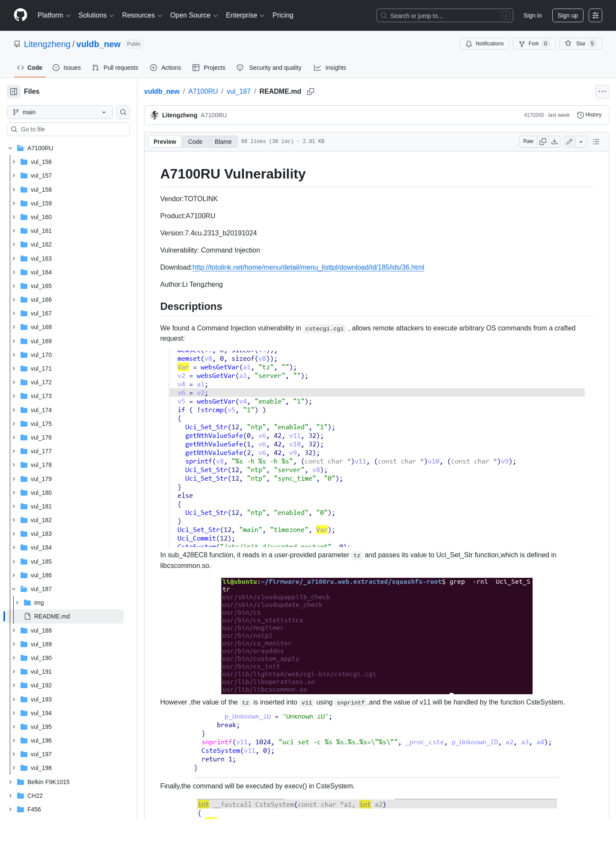This screenshot has width=616, height=856.
Task: Open the three-dot more options menu
Action: pos(602,92)
